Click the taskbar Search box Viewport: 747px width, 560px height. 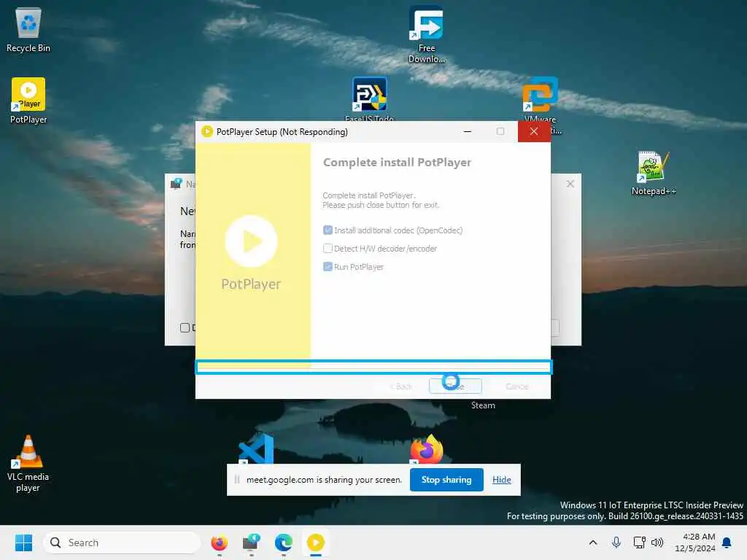tap(122, 542)
